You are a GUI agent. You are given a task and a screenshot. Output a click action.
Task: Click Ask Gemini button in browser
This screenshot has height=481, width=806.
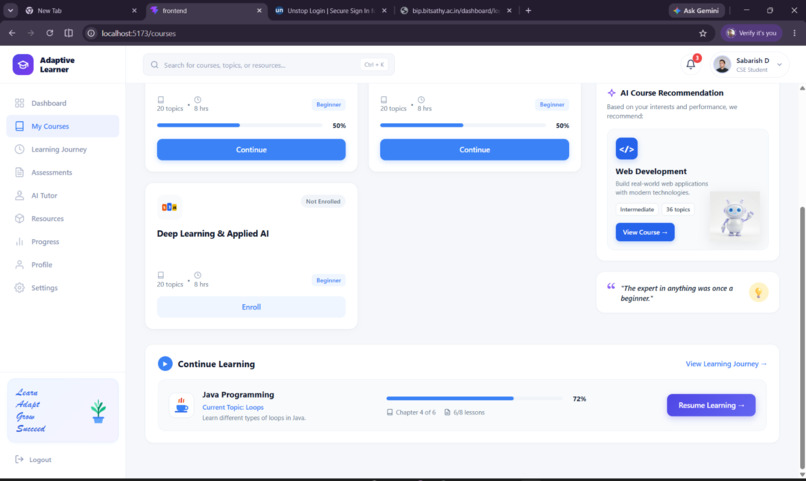tap(697, 10)
